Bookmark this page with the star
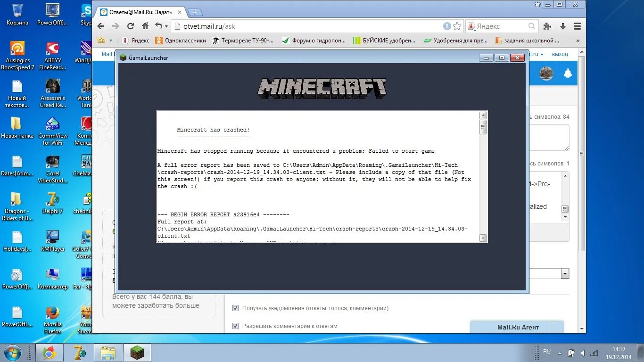 [x=457, y=26]
